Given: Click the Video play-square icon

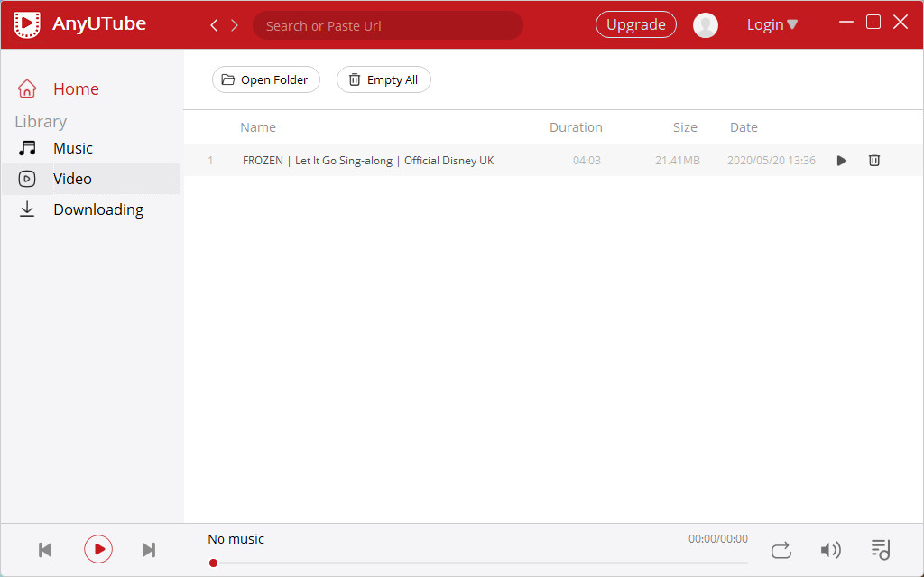Looking at the screenshot, I should 27,179.
